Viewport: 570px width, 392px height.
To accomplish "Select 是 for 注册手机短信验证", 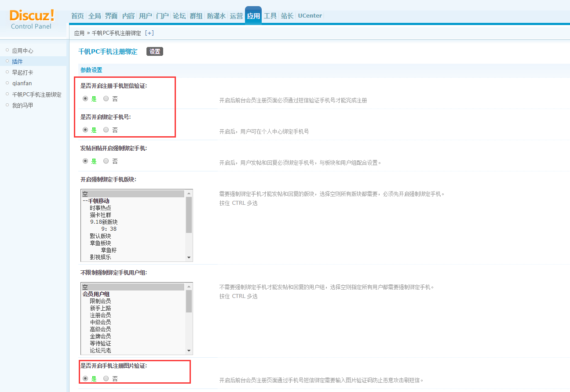I will [x=85, y=99].
